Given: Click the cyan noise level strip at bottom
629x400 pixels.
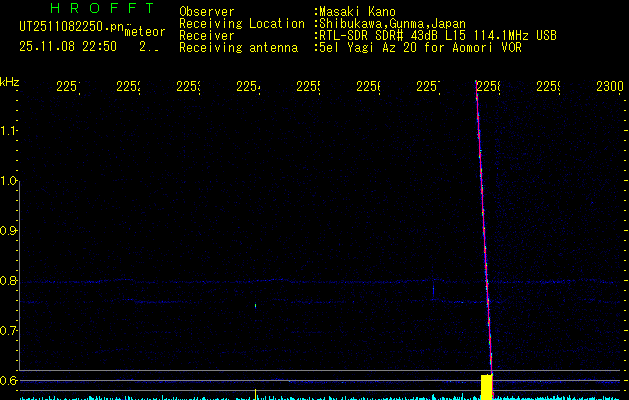Looking at the screenshot, I should [x=300, y=397].
